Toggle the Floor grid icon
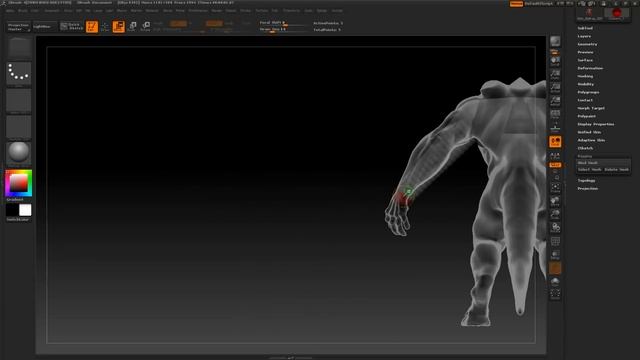This screenshot has width=640, height=360. (555, 128)
